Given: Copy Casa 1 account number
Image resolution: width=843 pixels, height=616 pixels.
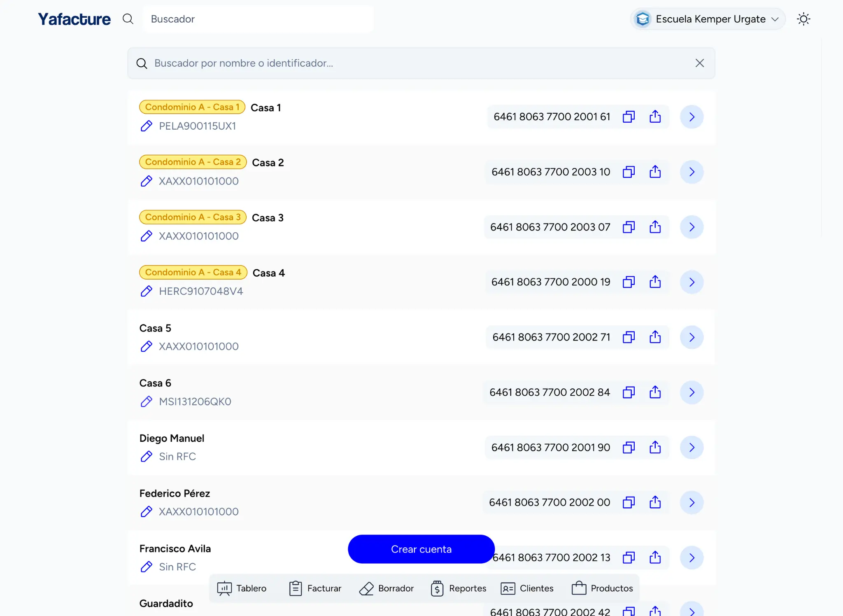Looking at the screenshot, I should 629,117.
